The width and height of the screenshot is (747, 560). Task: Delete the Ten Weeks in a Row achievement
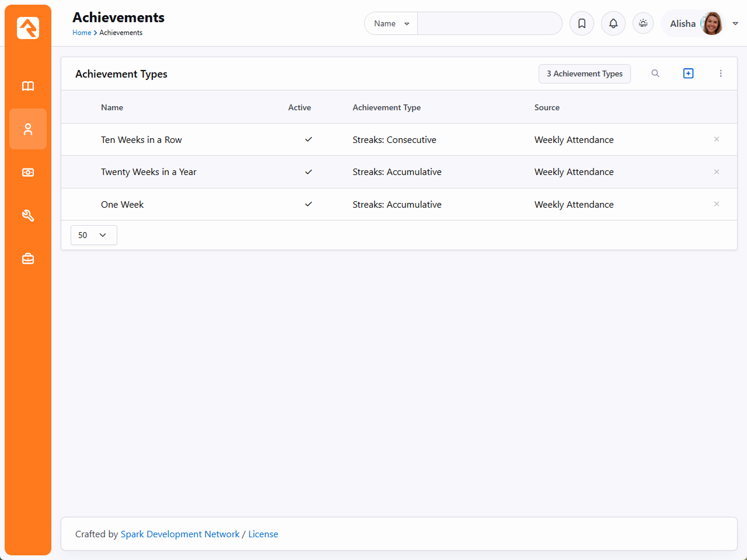(716, 139)
